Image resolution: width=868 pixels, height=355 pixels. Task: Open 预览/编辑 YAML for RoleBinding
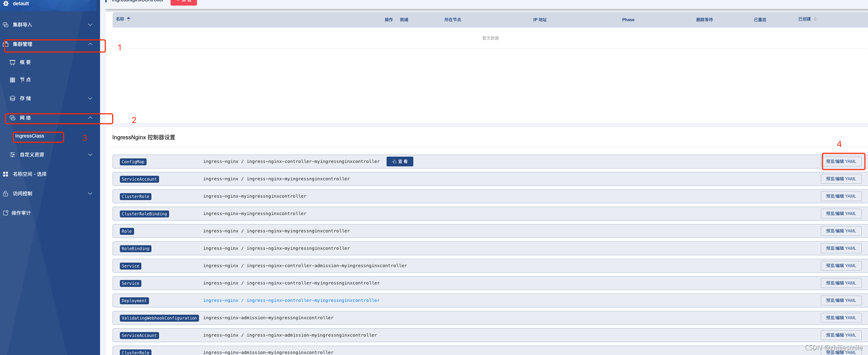(x=841, y=248)
